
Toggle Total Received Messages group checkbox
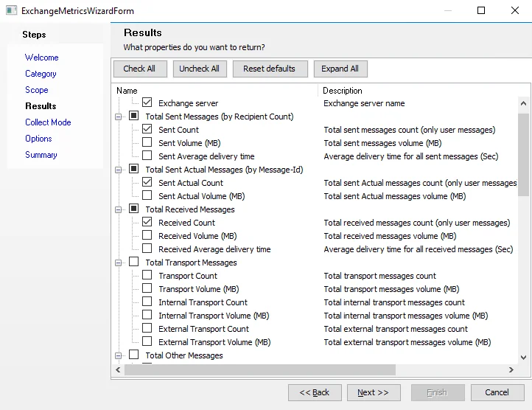[x=133, y=208]
